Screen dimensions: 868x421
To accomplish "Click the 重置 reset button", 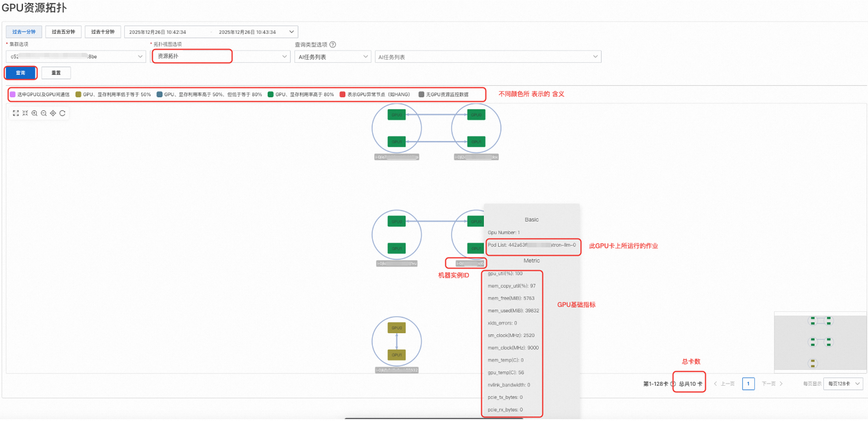I will (56, 73).
